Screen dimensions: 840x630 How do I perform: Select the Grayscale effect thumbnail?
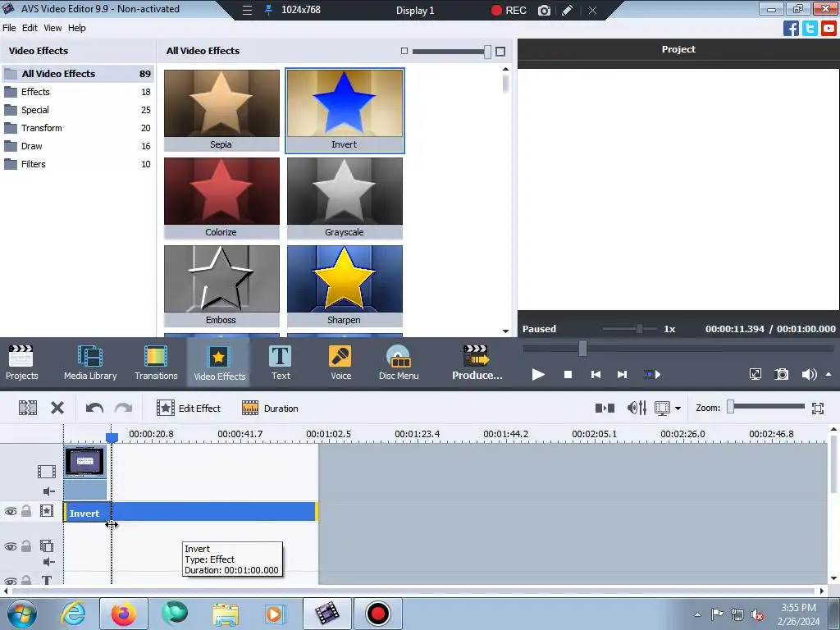345,198
